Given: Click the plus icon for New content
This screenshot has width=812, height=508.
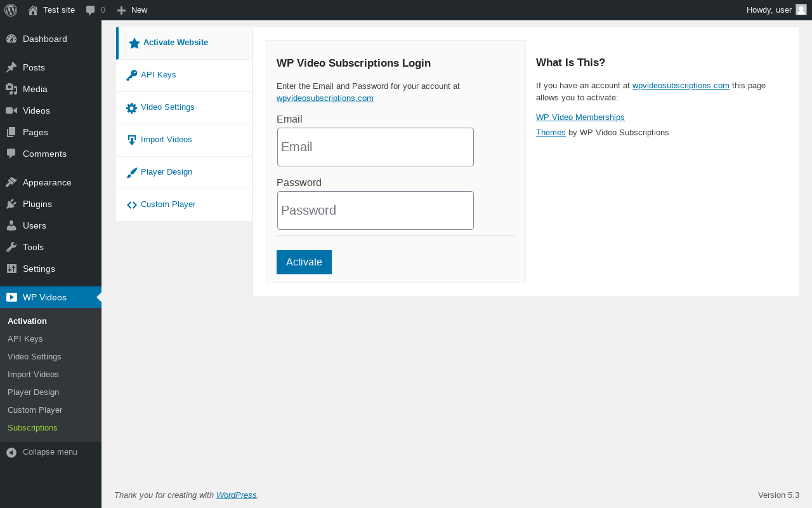Looking at the screenshot, I should 121,10.
